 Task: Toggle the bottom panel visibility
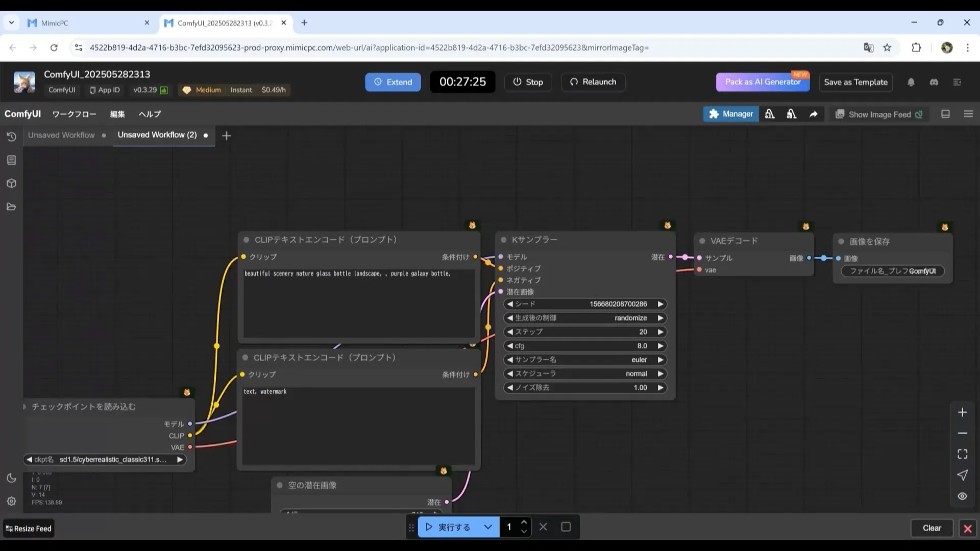[945, 114]
